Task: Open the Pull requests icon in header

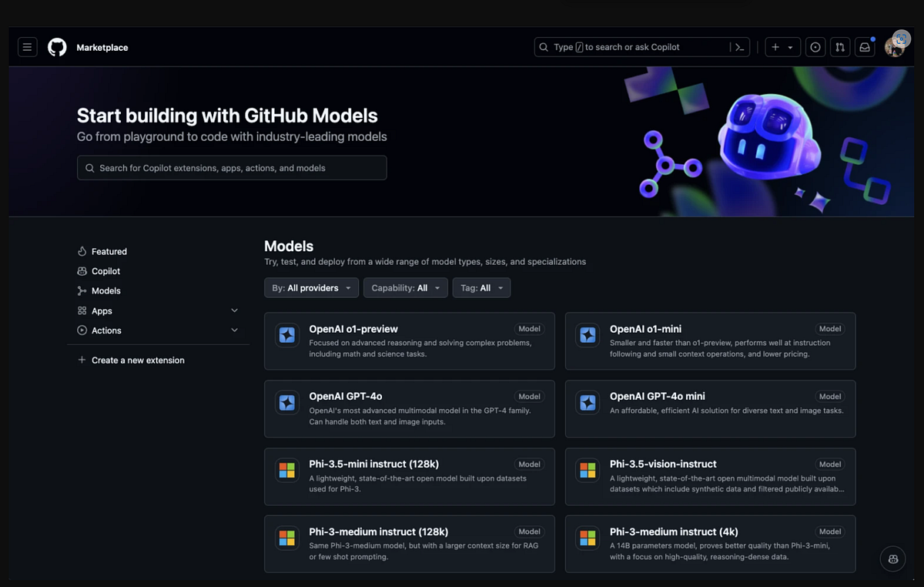Action: tap(840, 47)
